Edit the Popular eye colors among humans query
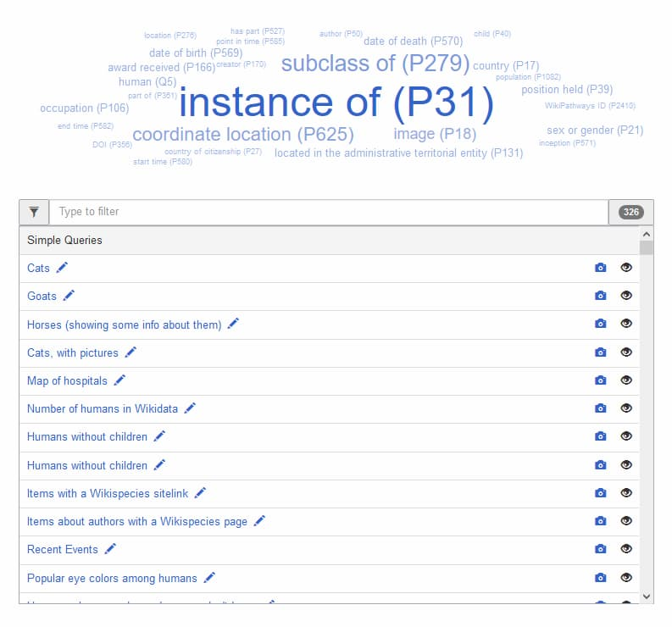This screenshot has width=672, height=627. pyautogui.click(x=209, y=578)
